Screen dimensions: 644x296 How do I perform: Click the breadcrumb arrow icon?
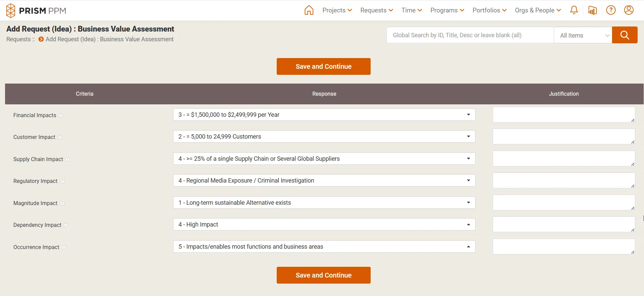coord(41,39)
